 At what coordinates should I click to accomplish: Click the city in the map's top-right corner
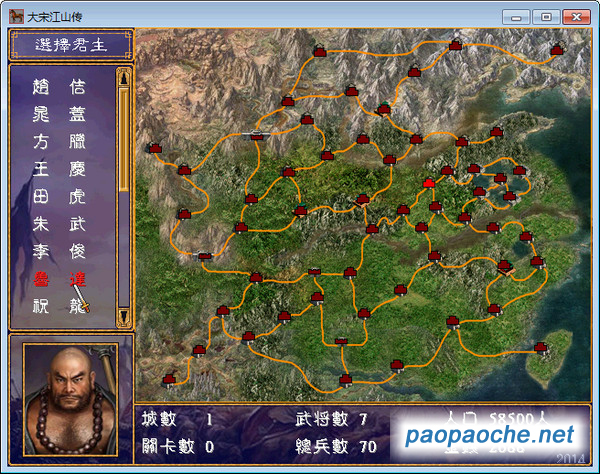(x=557, y=49)
